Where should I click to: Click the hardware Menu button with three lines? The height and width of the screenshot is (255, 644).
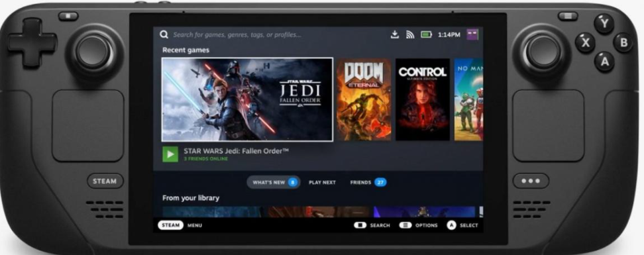[x=568, y=16]
